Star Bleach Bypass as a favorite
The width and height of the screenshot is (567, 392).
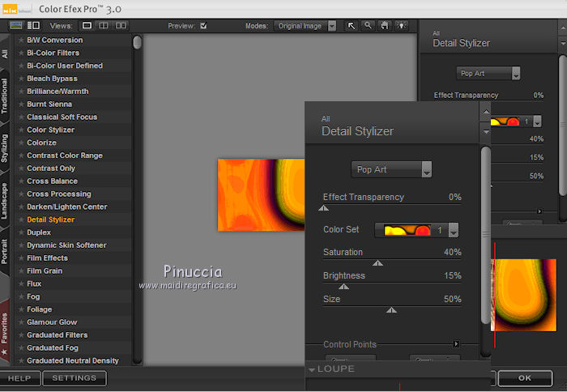tap(21, 79)
